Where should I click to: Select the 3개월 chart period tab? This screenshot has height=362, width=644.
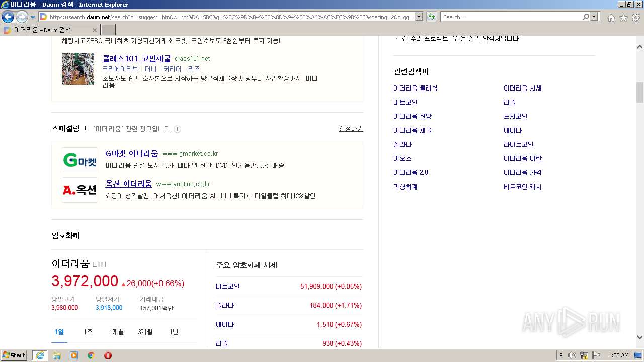[145, 332]
